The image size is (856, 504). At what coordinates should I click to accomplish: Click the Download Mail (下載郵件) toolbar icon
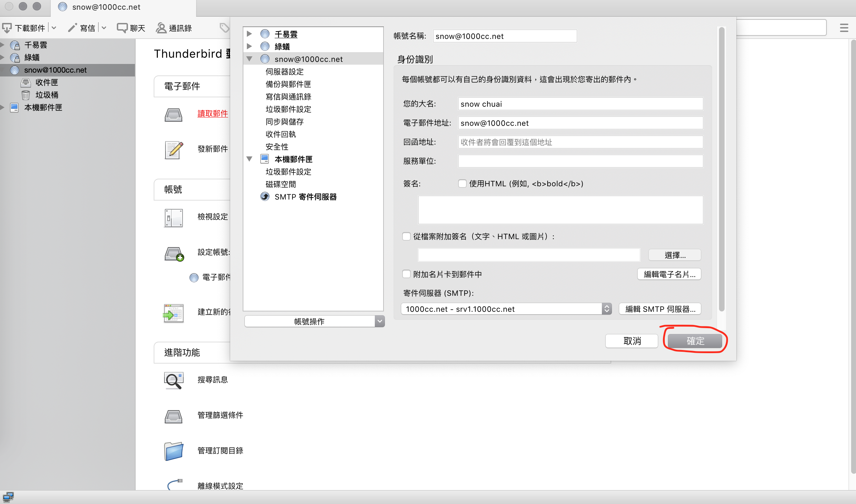pos(7,28)
